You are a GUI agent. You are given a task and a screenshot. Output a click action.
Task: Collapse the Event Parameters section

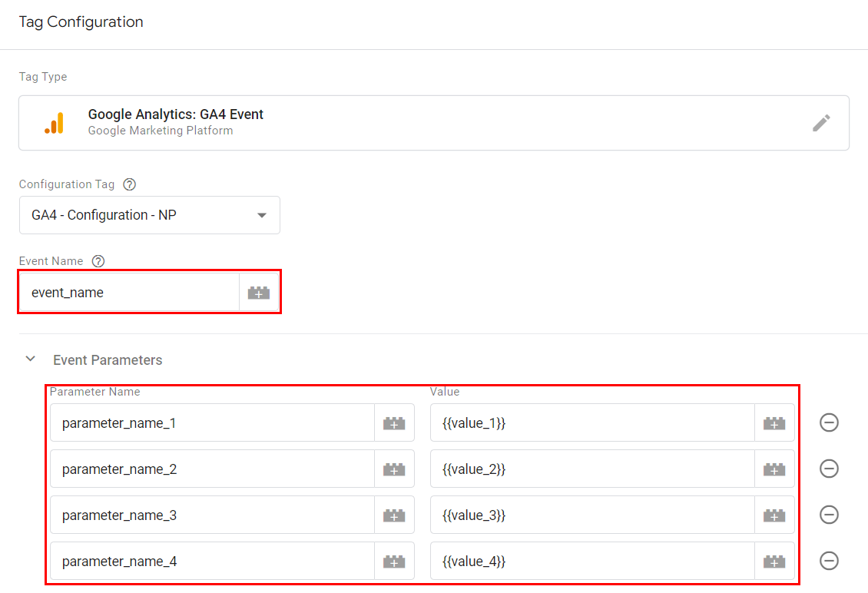[x=31, y=359]
